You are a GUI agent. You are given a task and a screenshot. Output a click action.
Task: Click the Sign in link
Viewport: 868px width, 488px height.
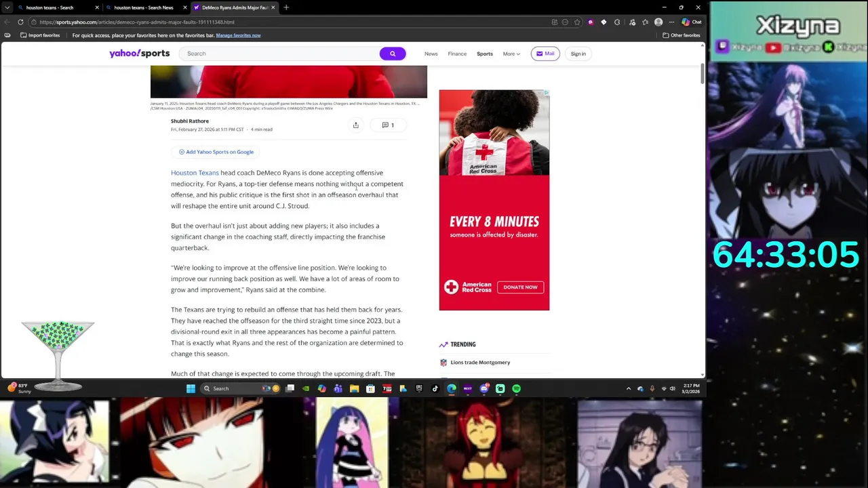coord(578,54)
